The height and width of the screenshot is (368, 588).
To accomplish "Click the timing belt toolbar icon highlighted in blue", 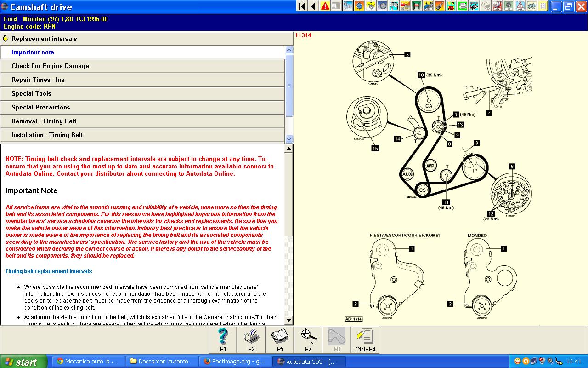I will [348, 6].
